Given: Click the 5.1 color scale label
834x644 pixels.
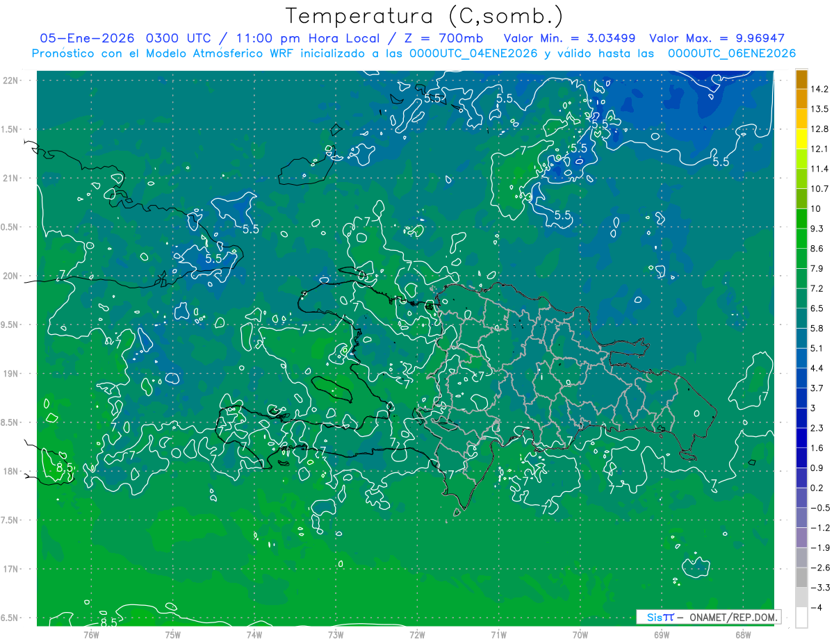Looking at the screenshot, I should [819, 349].
